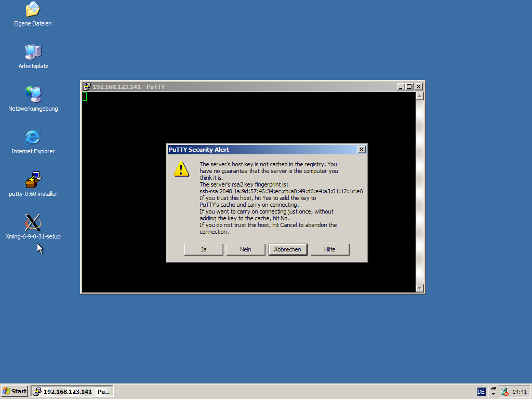Open the Eigene Dateien desktop folder icon
The image size is (532, 399).
[x=33, y=9]
